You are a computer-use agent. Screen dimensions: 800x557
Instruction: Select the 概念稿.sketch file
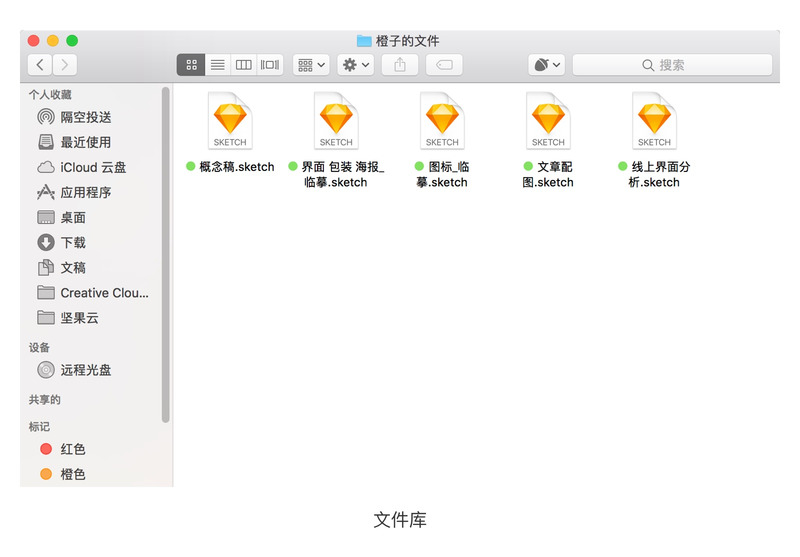[230, 134]
